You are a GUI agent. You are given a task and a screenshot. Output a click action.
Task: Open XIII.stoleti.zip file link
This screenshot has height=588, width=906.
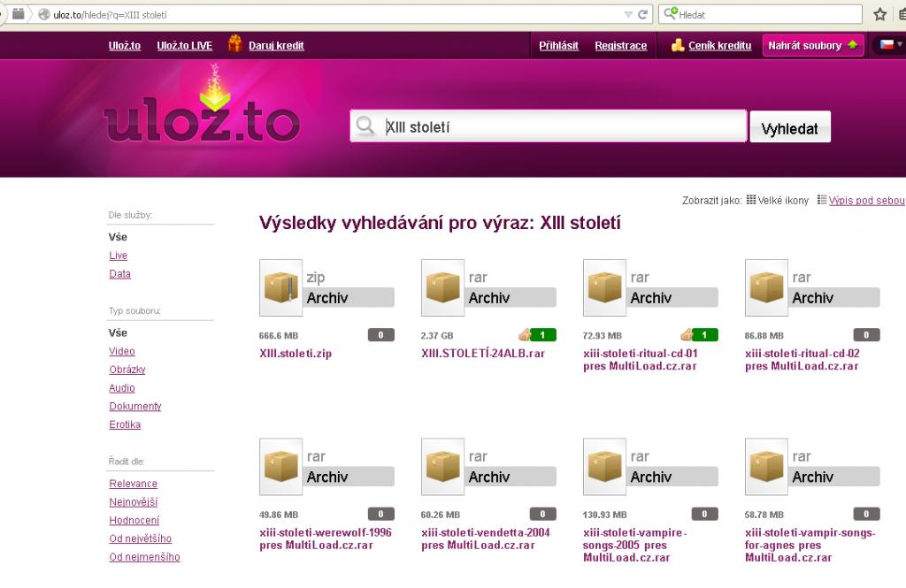pos(296,354)
